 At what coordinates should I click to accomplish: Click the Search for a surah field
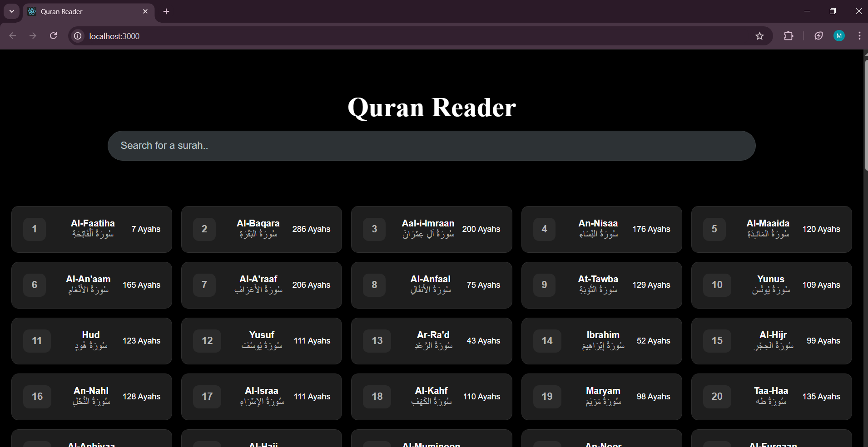(431, 146)
